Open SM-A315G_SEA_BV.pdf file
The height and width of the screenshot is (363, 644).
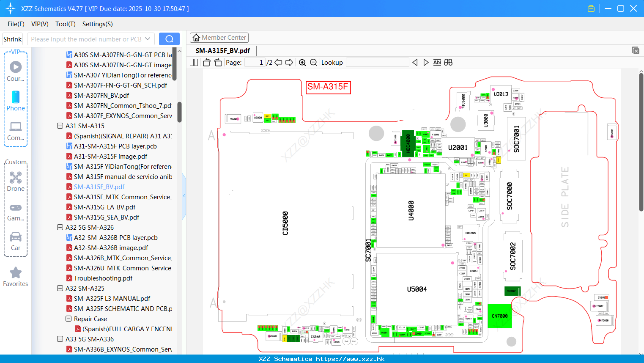point(107,217)
